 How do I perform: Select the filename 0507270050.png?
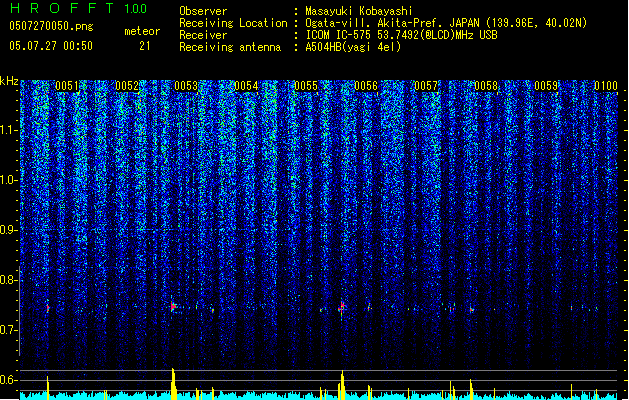click(x=51, y=26)
